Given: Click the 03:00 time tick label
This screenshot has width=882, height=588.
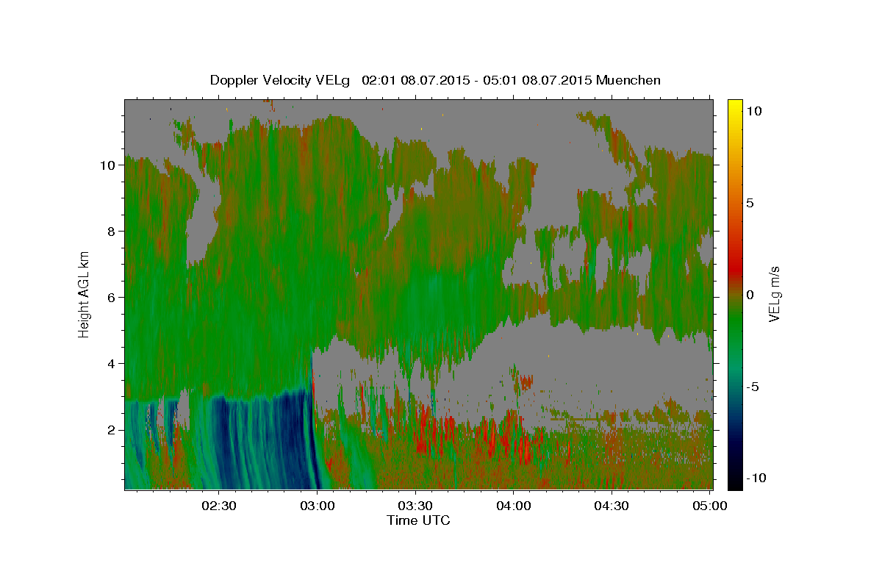Looking at the screenshot, I should (x=317, y=506).
